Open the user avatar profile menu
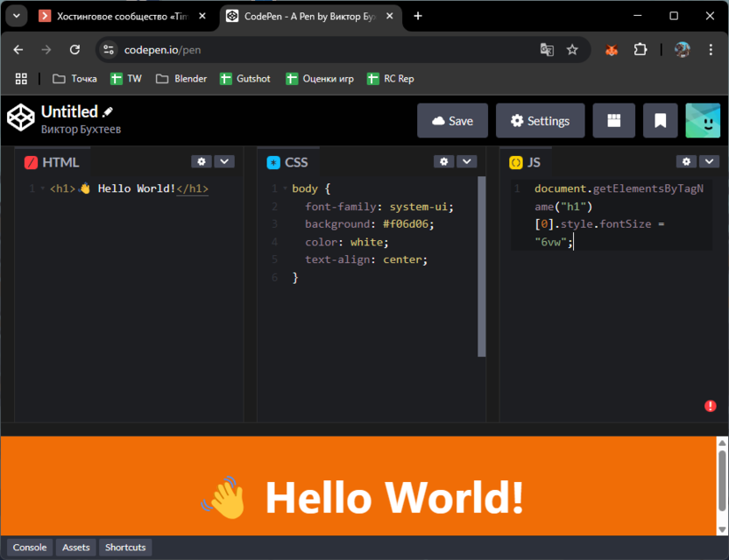 (702, 121)
